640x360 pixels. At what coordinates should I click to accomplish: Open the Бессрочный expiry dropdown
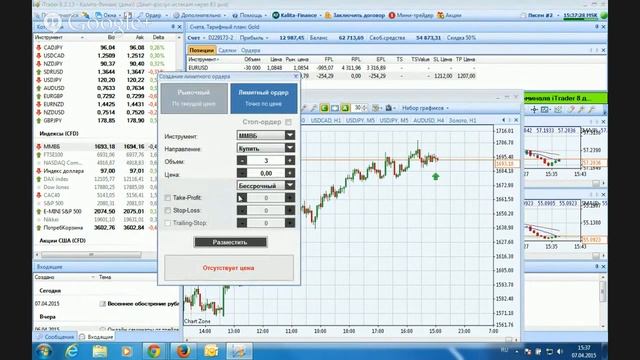[266, 185]
